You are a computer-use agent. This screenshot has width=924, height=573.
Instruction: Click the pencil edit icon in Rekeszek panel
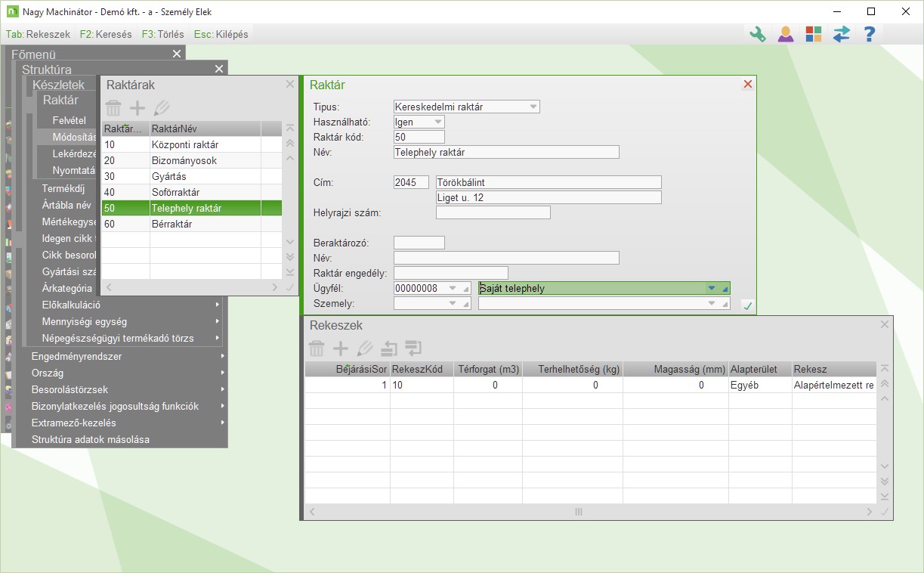point(365,348)
